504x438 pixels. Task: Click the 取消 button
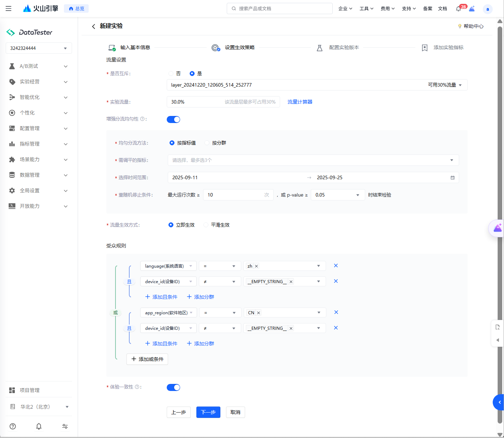[x=236, y=412]
